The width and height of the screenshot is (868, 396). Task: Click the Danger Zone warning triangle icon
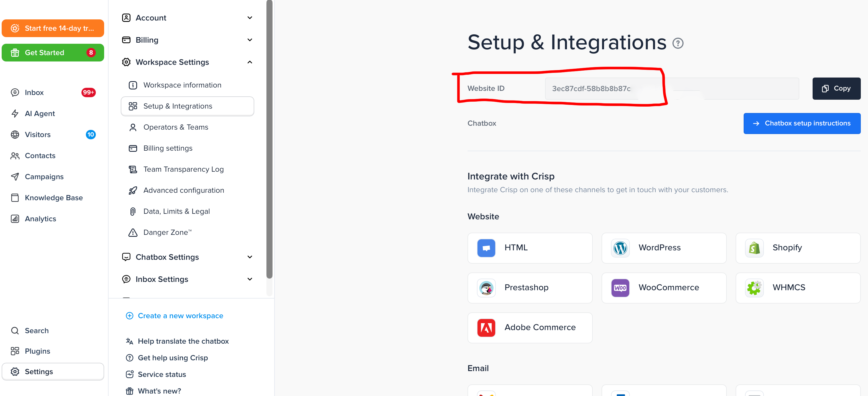click(133, 233)
